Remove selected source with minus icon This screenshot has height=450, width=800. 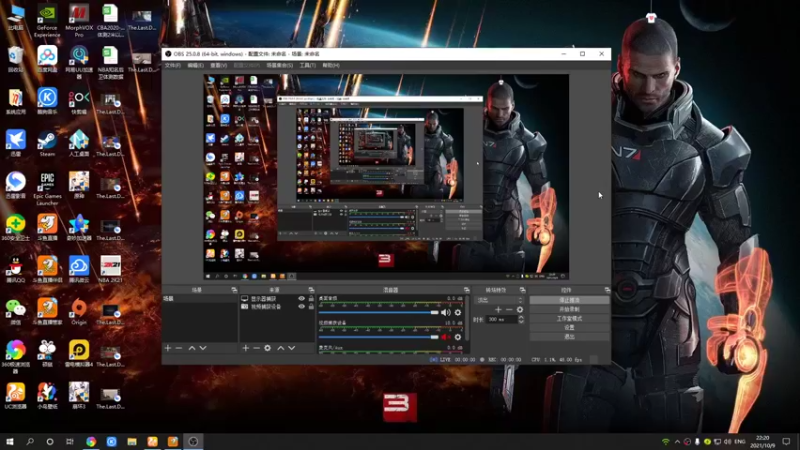[x=256, y=348]
